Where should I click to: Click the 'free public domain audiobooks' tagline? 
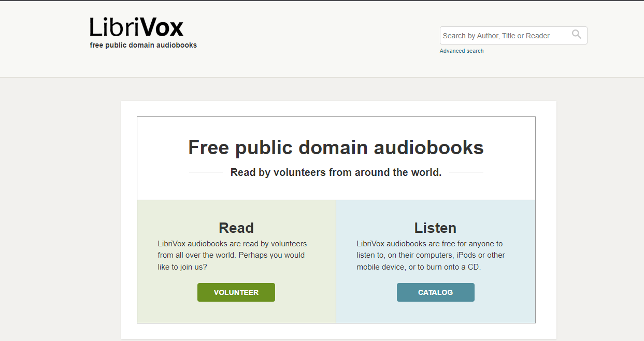click(144, 45)
